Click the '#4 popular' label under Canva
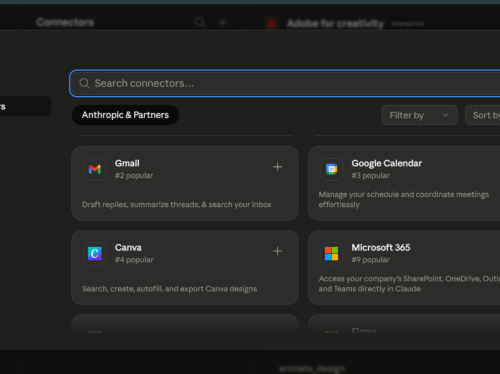 pos(134,260)
